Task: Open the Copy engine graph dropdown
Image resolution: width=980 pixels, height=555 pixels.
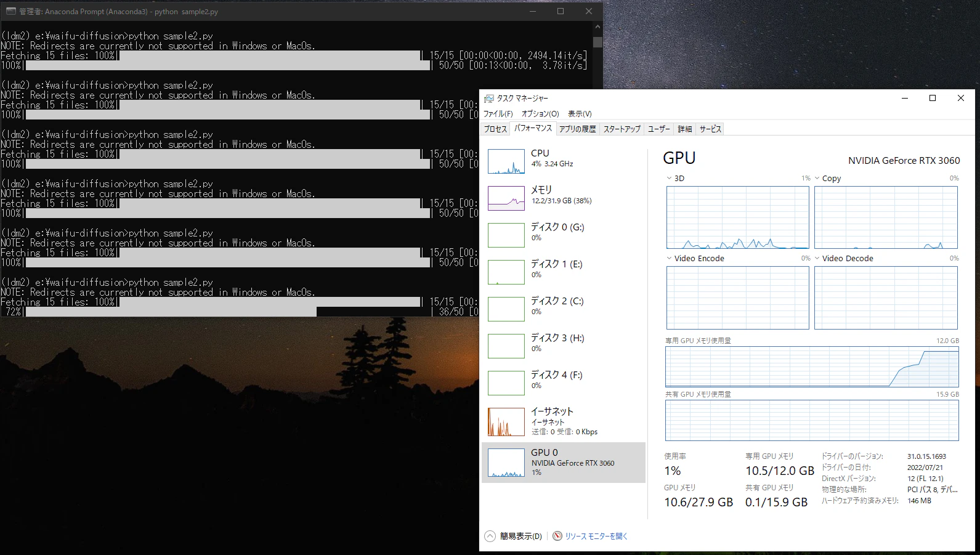Action: pos(817,179)
